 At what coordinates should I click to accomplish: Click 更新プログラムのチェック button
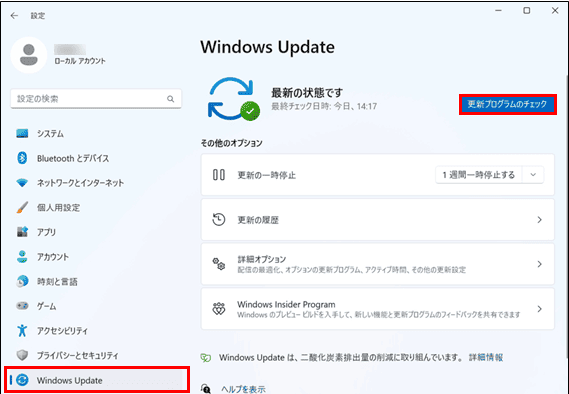(x=508, y=104)
